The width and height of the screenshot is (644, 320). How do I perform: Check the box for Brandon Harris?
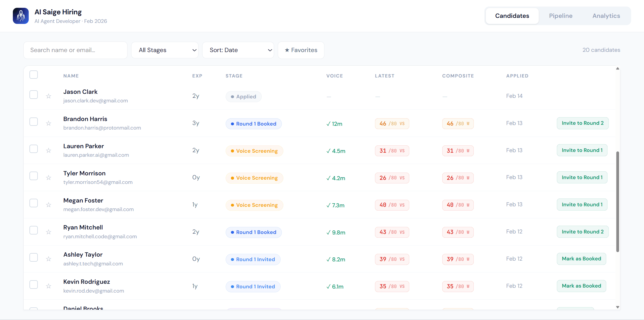pyautogui.click(x=33, y=122)
